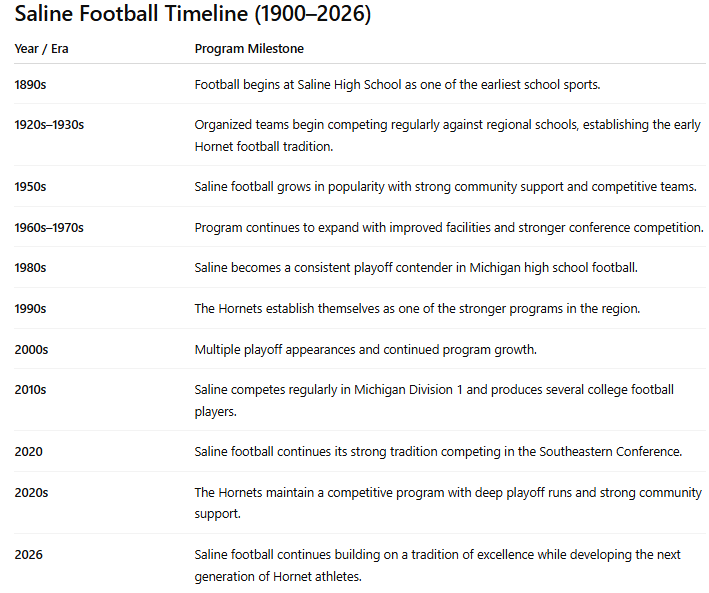Click the Year / Era column header
The height and width of the screenshot is (593, 709).
41,48
